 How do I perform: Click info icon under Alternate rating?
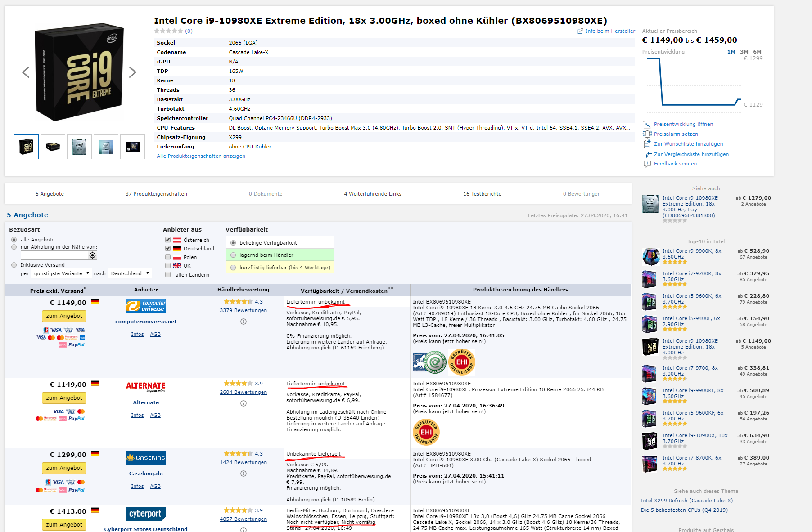244,403
